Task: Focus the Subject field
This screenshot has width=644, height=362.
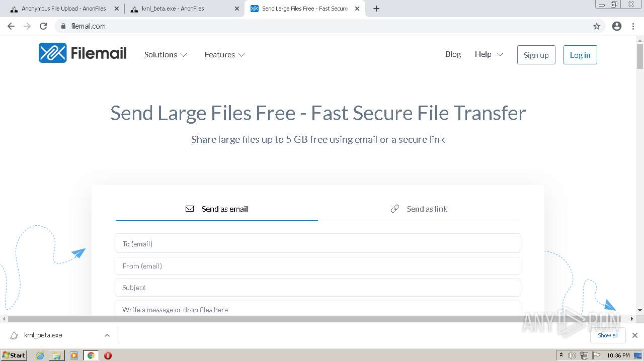Action: [318, 288]
